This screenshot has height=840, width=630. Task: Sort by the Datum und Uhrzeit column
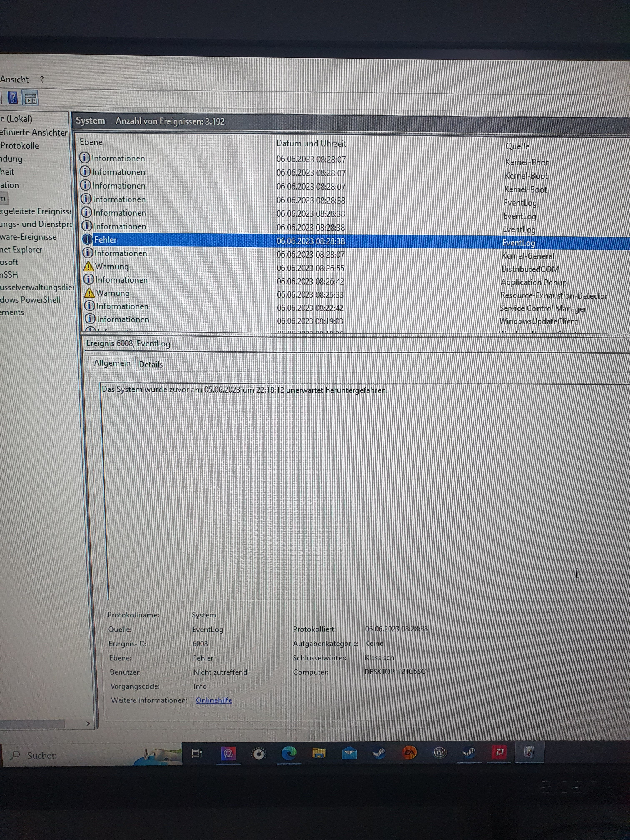click(x=311, y=144)
